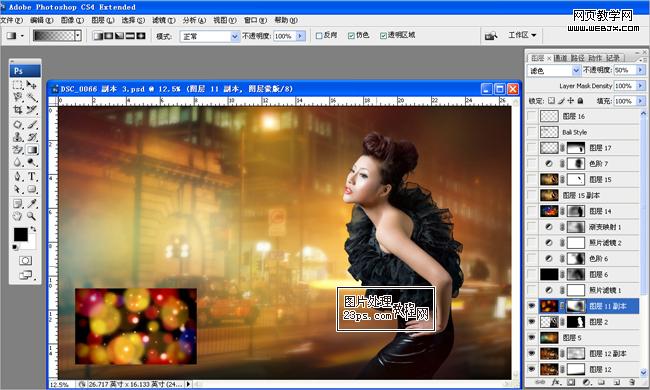Open the options bar opacity slider arrow

coord(301,36)
